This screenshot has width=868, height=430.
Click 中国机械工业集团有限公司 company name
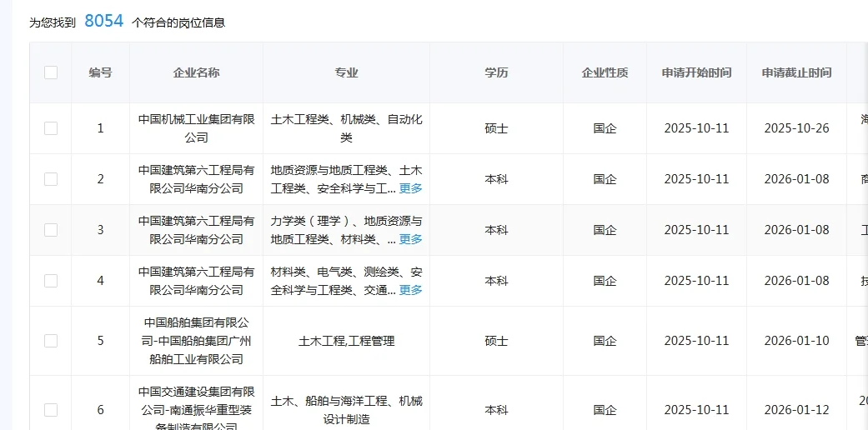pos(197,128)
